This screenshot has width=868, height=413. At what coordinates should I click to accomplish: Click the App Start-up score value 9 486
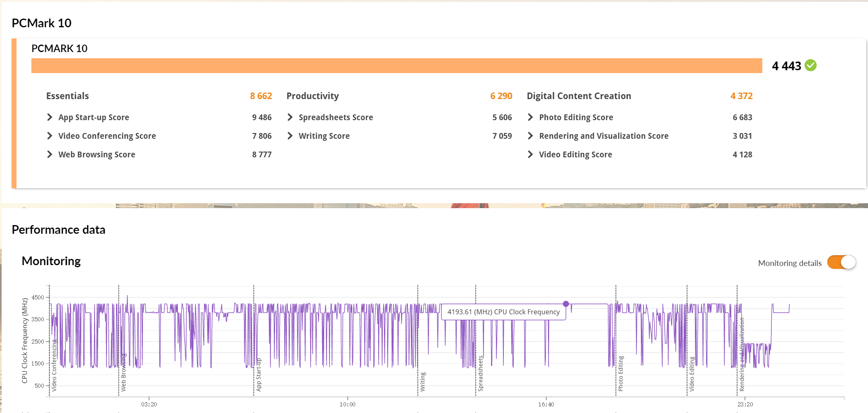click(x=262, y=117)
